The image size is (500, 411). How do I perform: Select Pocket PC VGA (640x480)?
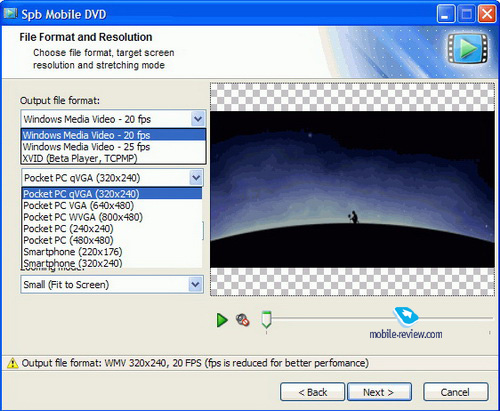[112, 205]
